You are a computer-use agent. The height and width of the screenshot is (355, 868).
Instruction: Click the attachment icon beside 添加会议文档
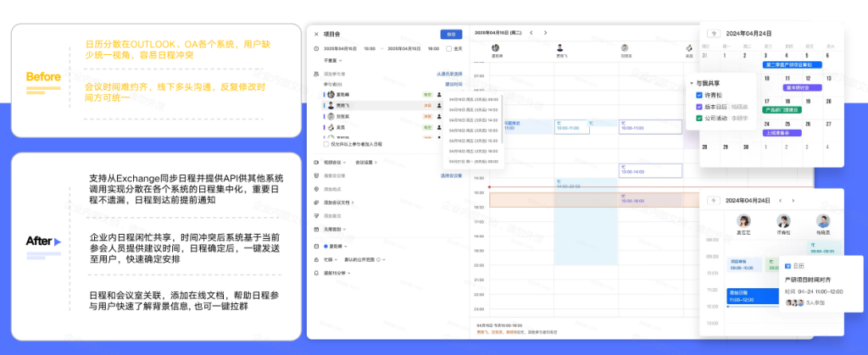(x=316, y=202)
